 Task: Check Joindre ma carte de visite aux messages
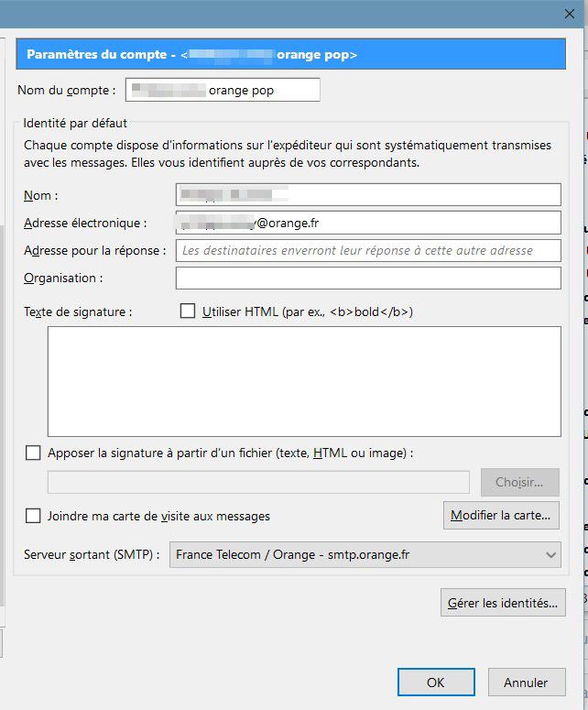click(34, 516)
